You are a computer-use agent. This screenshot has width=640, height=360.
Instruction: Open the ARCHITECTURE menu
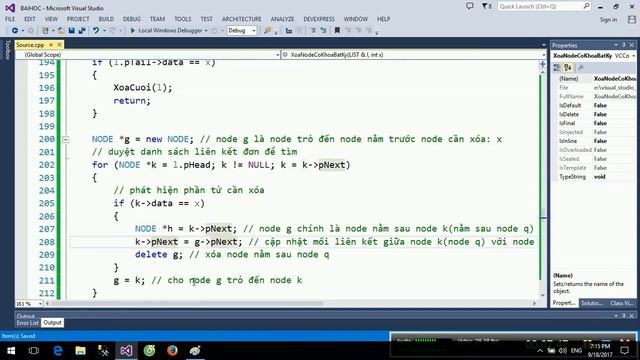point(242,19)
